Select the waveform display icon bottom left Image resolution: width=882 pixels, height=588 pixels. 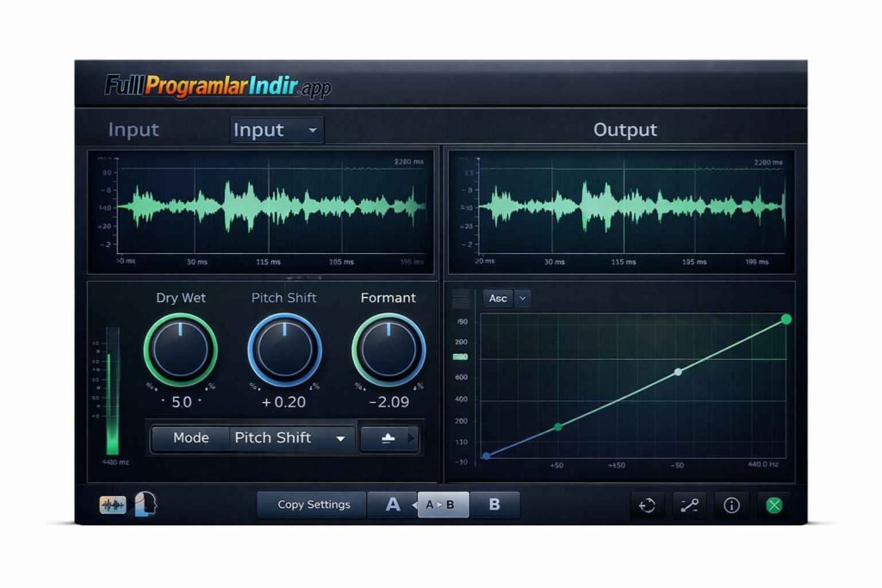[112, 505]
